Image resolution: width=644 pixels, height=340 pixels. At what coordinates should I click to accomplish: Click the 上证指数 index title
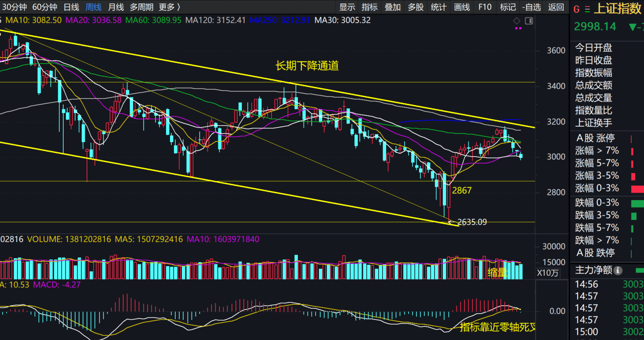pyautogui.click(x=618, y=8)
